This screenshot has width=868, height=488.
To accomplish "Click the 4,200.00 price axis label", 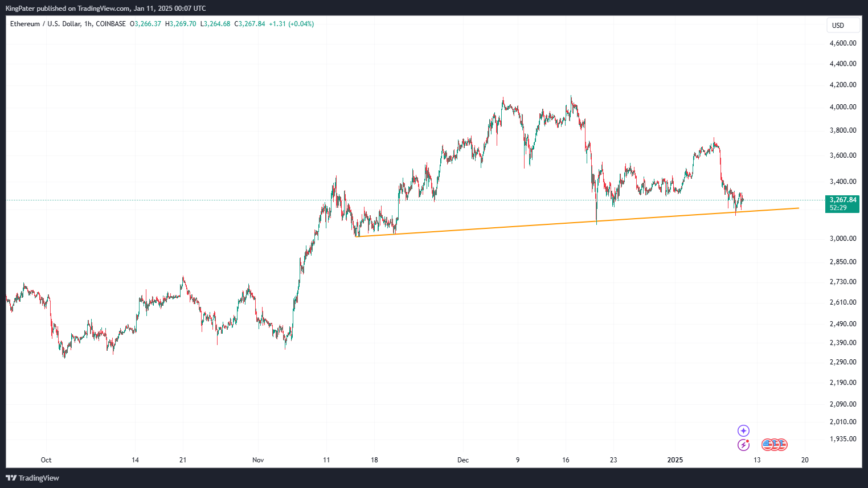I will coord(843,85).
